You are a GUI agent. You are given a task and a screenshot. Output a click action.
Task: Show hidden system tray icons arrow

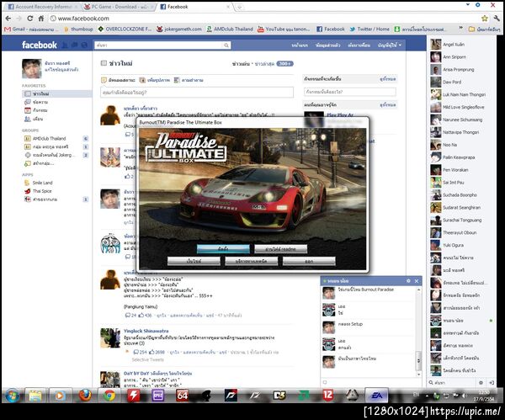[x=428, y=396]
